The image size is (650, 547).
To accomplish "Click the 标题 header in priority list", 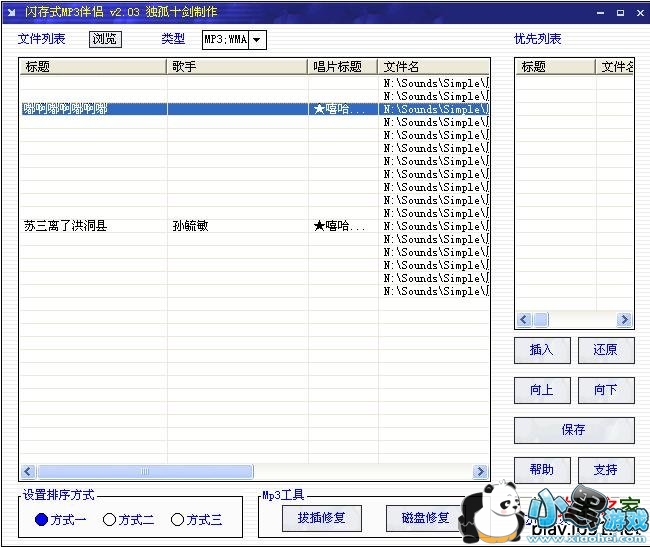I will point(555,66).
